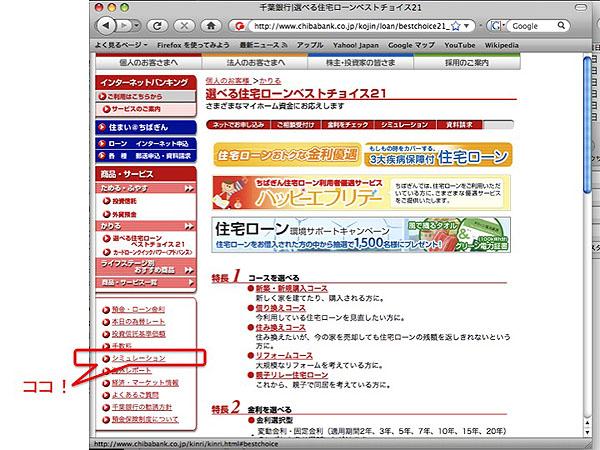The width and height of the screenshot is (600, 450).
Task: Open the Wikipedia bookmark
Action: point(502,45)
